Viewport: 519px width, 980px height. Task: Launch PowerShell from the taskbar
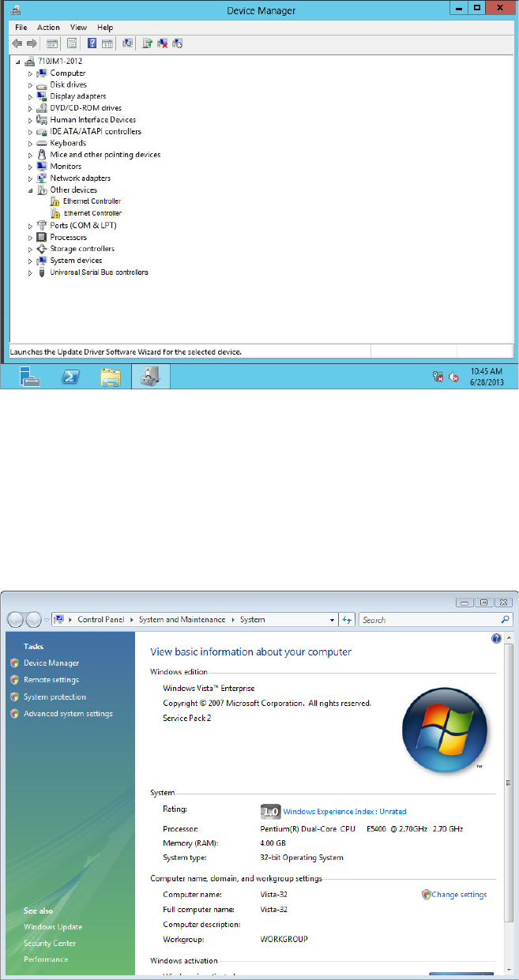point(71,377)
